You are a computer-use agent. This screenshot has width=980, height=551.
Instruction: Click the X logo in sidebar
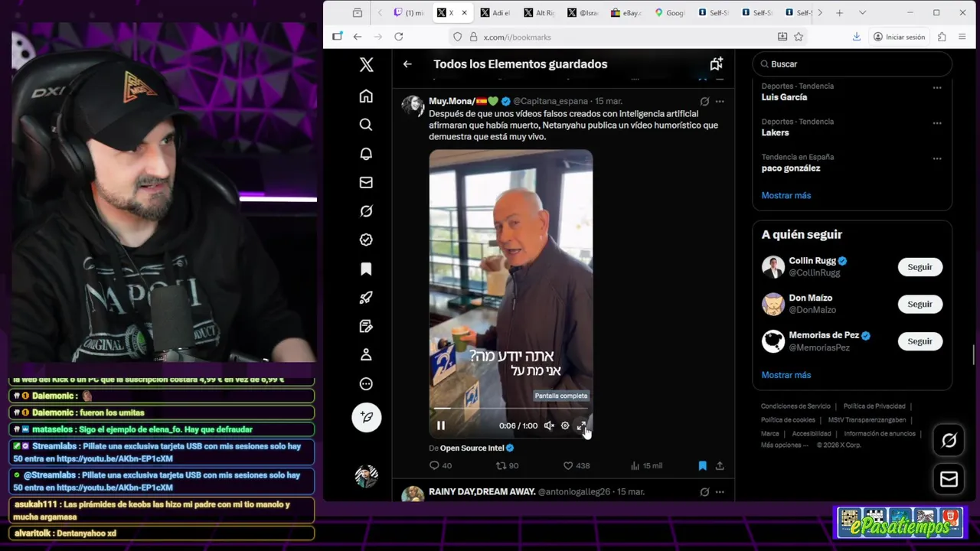(x=366, y=65)
